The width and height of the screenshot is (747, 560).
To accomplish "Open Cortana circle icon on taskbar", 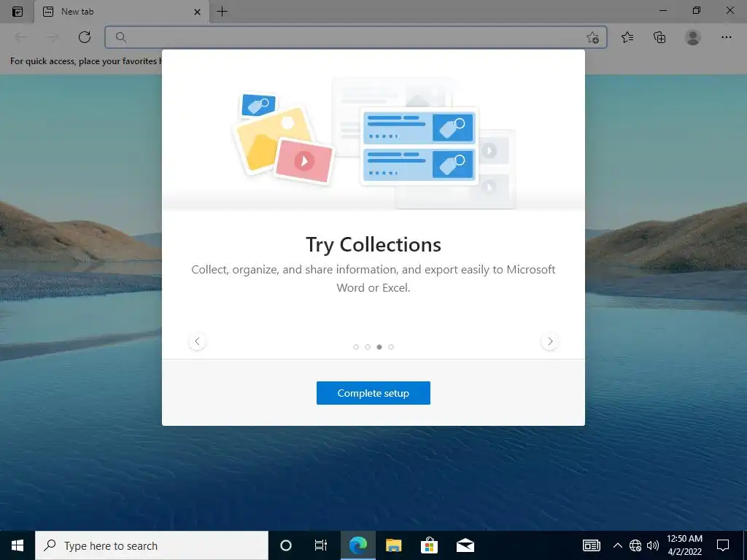I will (x=285, y=545).
